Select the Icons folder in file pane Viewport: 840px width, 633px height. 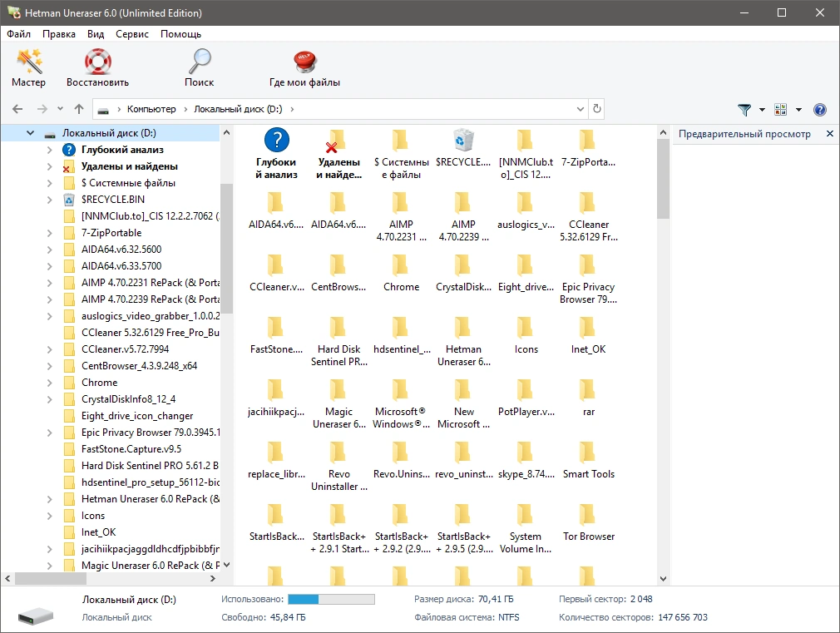(526, 335)
